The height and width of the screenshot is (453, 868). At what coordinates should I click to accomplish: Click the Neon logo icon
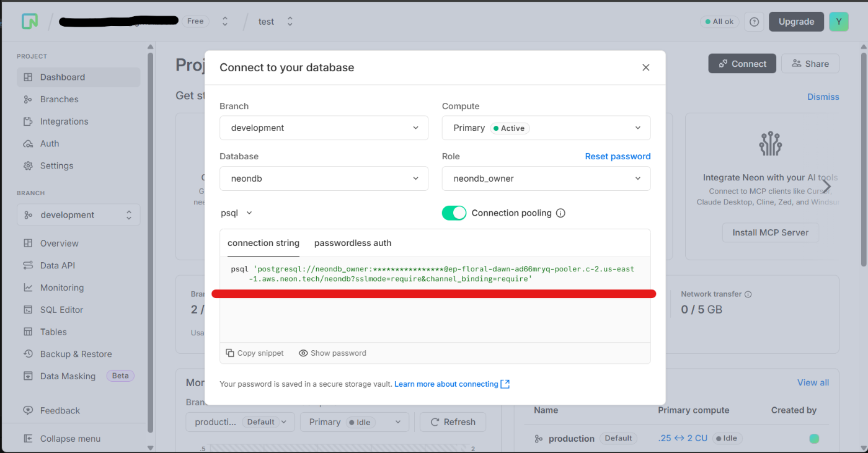(x=30, y=21)
